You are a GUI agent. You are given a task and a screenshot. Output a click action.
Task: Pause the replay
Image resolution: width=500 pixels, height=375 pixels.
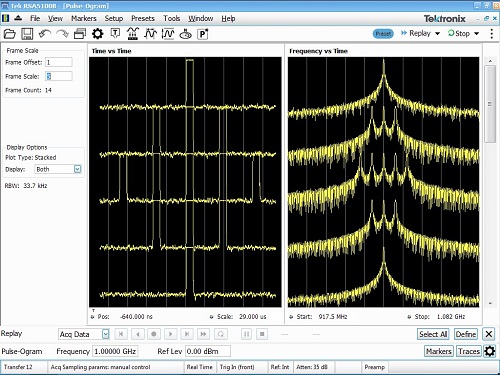pyautogui.click(x=246, y=334)
